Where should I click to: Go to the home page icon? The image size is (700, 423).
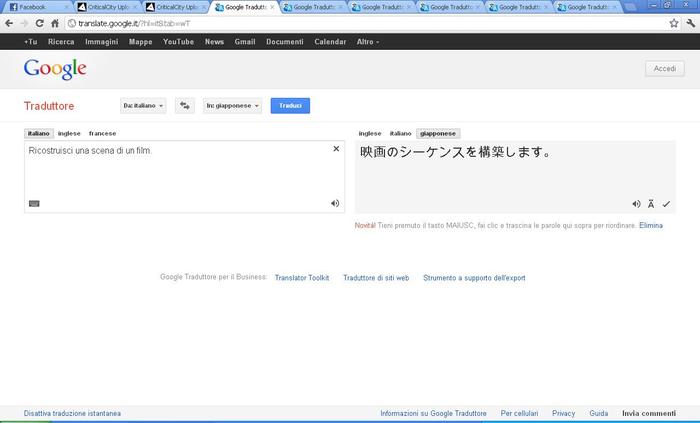point(54,23)
